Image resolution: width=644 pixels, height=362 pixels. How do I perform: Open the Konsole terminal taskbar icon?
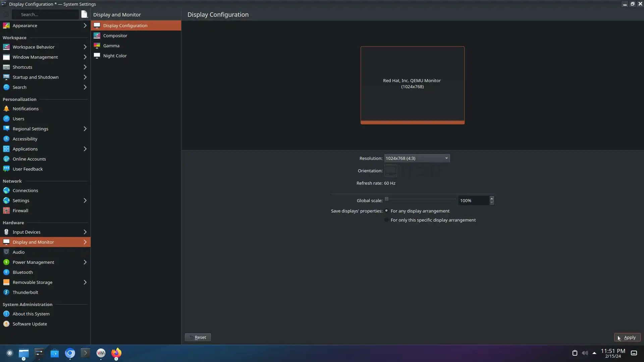point(86,353)
